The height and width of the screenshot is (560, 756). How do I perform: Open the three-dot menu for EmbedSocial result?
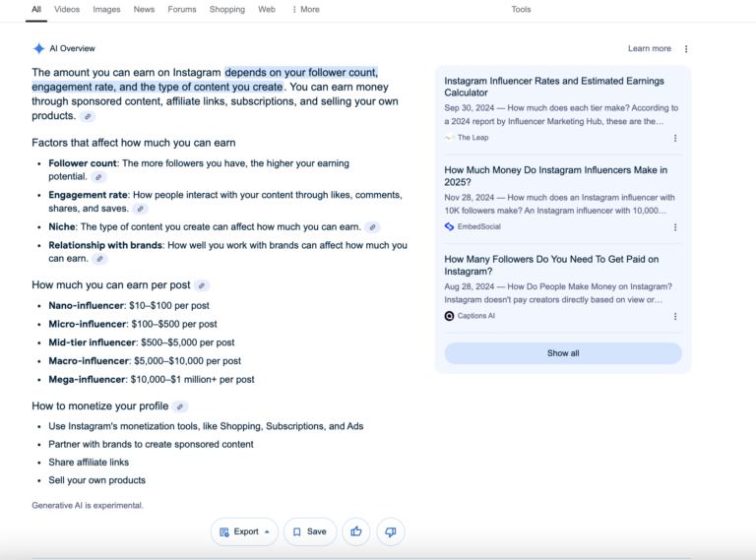(x=675, y=227)
